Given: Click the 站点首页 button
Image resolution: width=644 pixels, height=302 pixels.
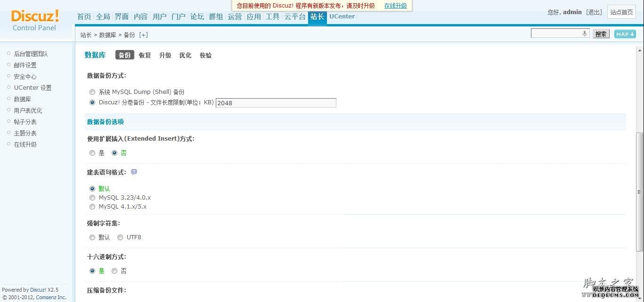Looking at the screenshot, I should (622, 12).
